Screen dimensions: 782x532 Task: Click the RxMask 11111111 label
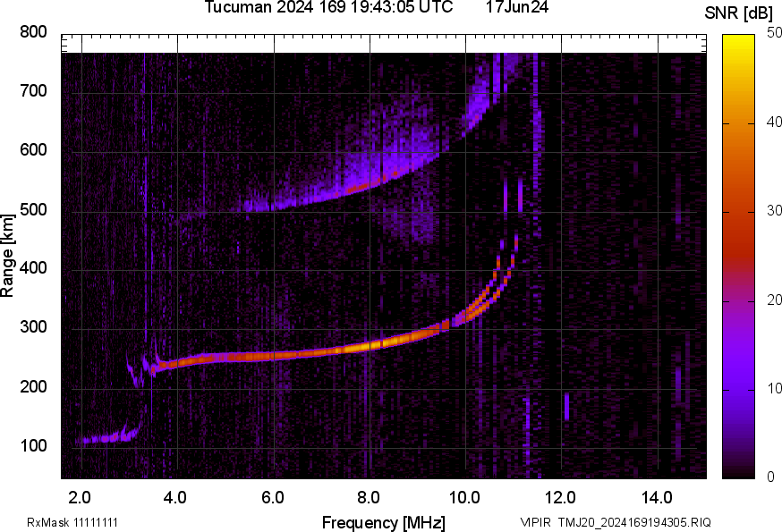(x=72, y=522)
